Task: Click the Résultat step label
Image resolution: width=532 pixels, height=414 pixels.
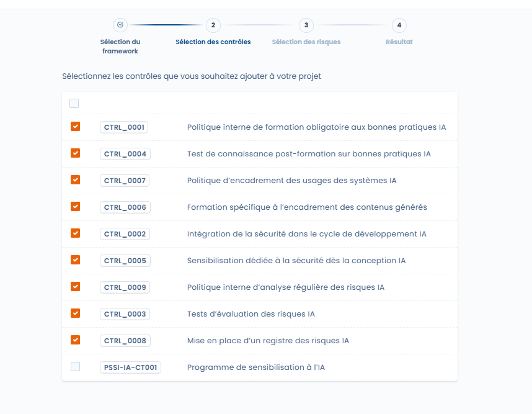Action: tap(399, 42)
